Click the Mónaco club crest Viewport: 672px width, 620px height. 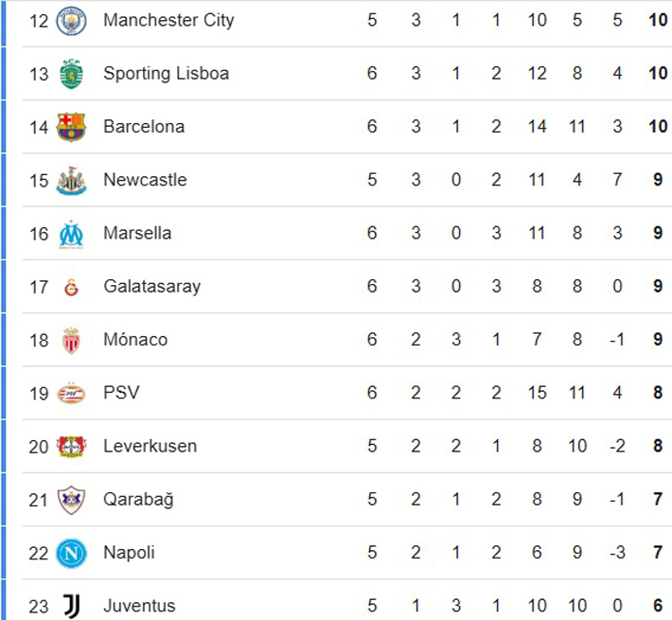(71, 340)
